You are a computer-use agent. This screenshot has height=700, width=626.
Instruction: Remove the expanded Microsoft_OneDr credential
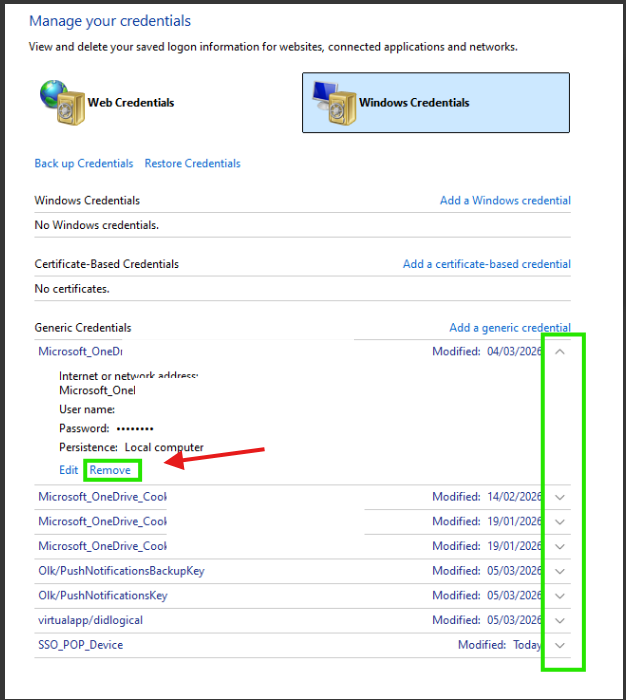110,470
